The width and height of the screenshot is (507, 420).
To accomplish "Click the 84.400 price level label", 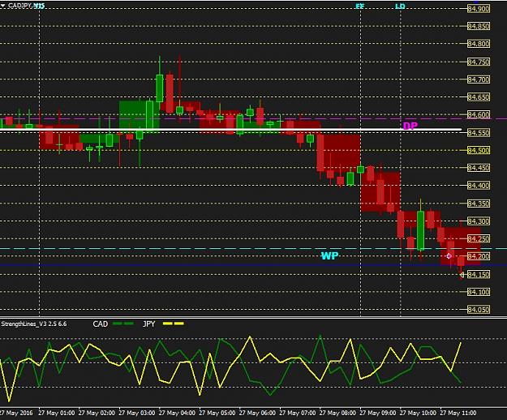I will point(479,186).
